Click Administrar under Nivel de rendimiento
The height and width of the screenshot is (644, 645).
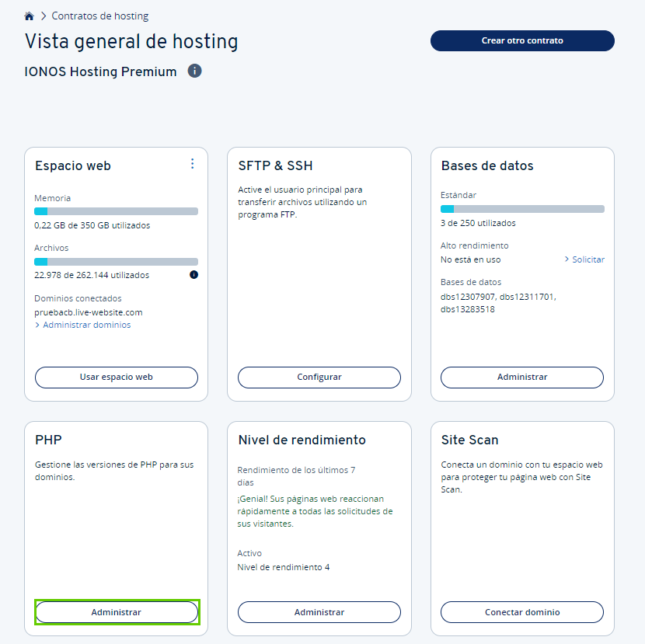point(319,612)
